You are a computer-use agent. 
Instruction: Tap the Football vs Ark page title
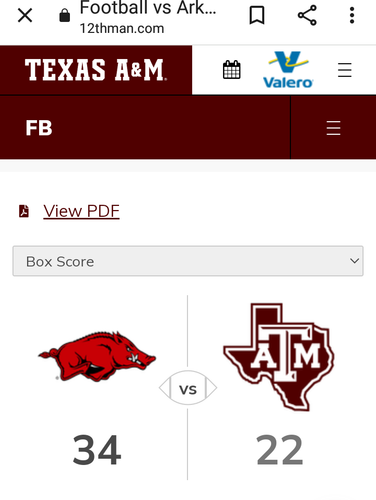148,8
